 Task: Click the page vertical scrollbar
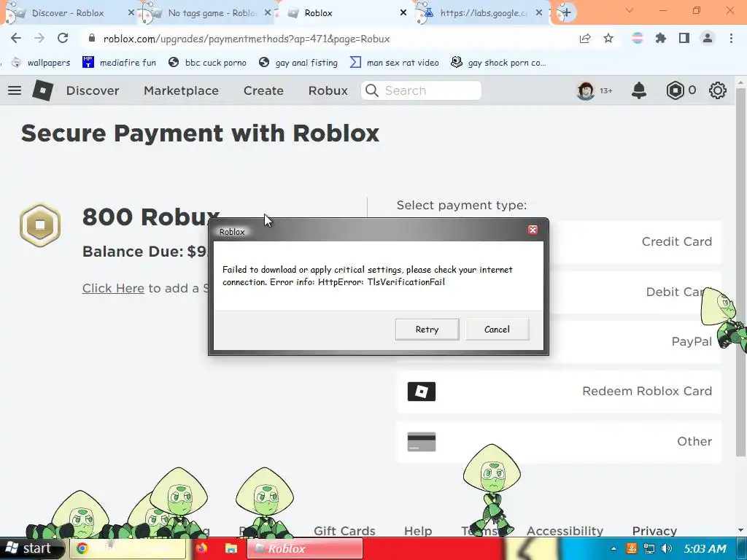(x=740, y=271)
